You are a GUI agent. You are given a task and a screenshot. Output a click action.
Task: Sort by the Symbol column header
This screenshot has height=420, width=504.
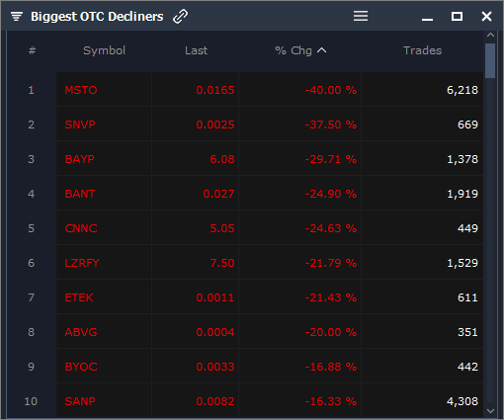(104, 50)
